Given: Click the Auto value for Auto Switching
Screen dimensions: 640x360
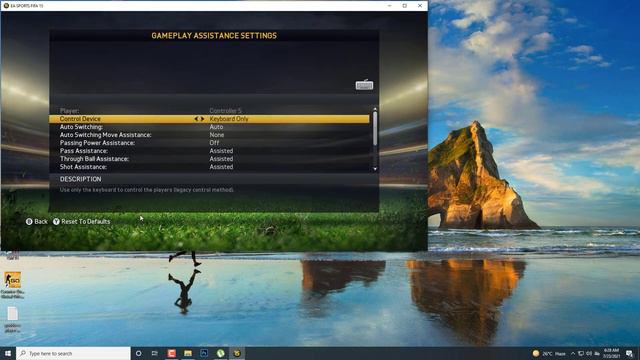Looking at the screenshot, I should point(216,127).
